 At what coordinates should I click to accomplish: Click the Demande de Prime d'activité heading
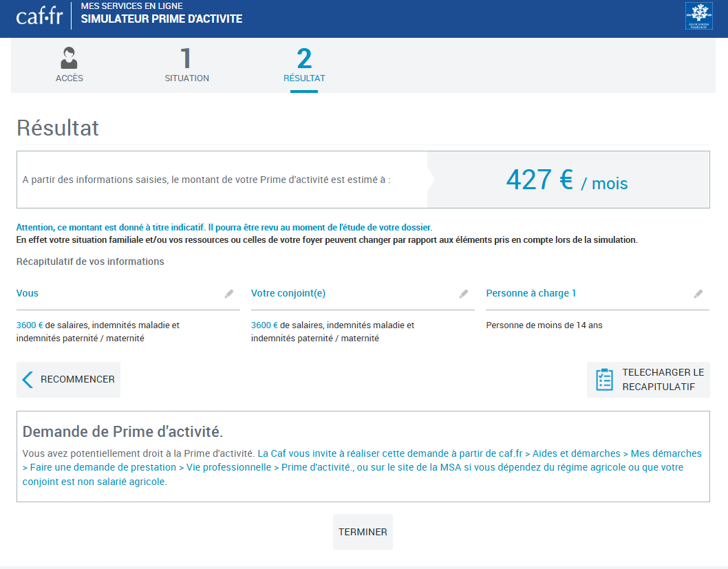(122, 431)
